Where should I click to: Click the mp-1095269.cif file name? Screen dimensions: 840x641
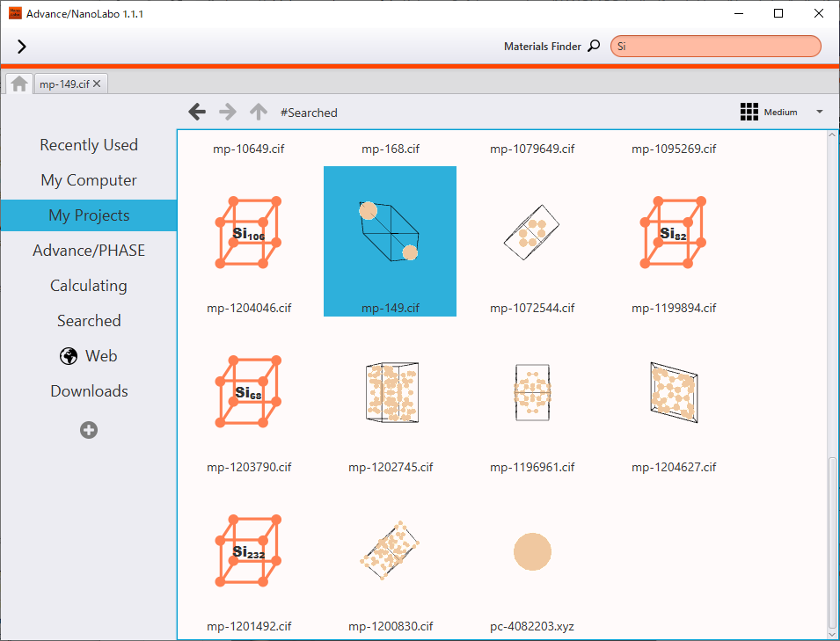tap(674, 149)
